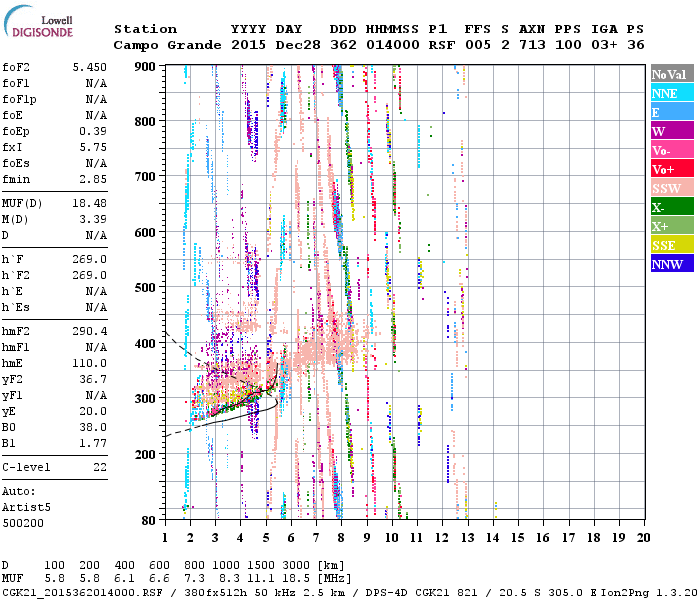Click the B0 value 38.0
Viewport: 700px width, 600px height.
(x=93, y=428)
